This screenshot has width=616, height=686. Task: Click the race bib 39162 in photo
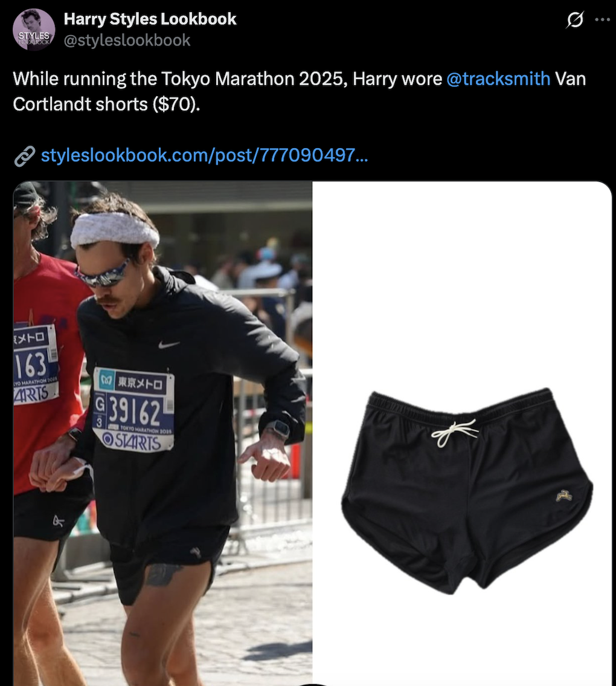[x=133, y=410]
